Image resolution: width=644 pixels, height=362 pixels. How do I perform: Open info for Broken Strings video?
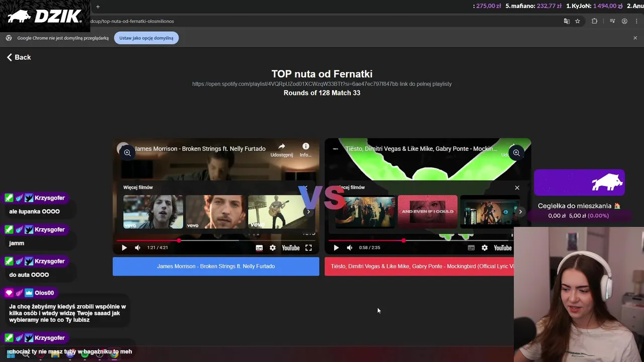[x=305, y=149]
